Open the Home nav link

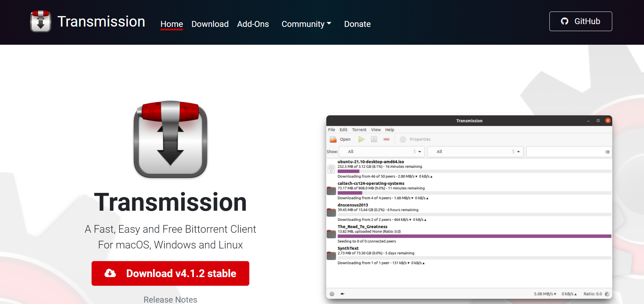tap(171, 24)
